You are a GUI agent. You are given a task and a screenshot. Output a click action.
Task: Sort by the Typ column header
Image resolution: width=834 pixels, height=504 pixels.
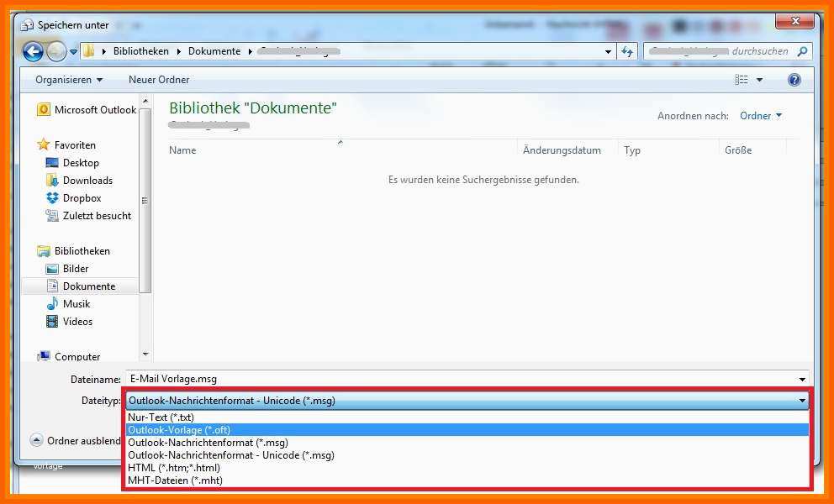point(632,150)
